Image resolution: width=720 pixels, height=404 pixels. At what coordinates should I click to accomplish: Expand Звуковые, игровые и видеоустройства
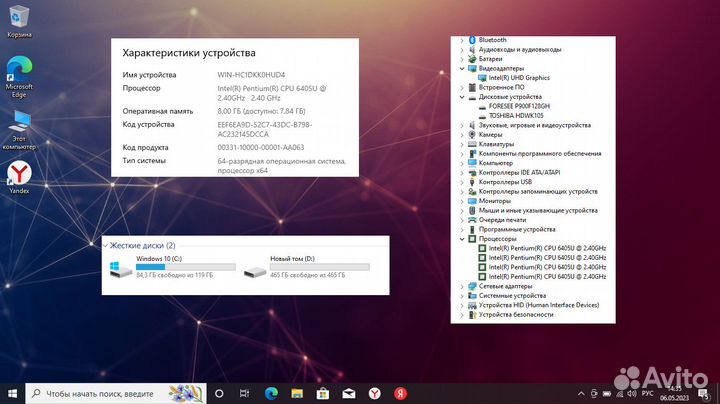tap(462, 125)
